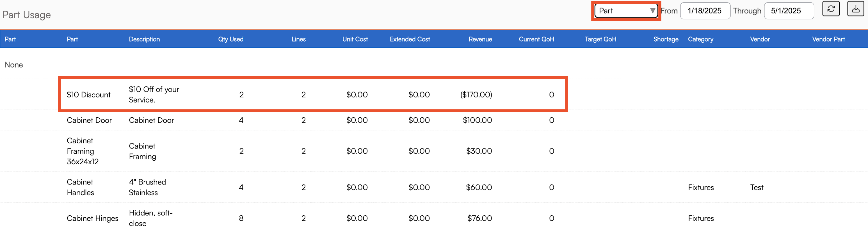Sort by Unit Cost column header
The width and height of the screenshot is (868, 228).
point(355,39)
